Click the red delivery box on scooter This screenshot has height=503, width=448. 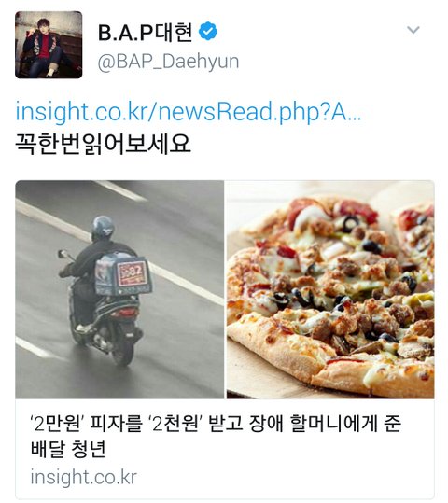click(133, 273)
